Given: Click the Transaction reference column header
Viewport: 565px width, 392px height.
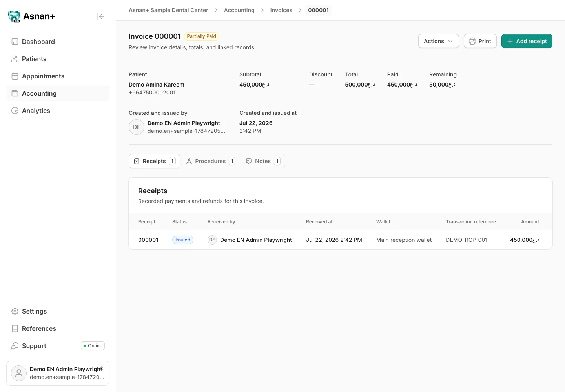Looking at the screenshot, I should tap(471, 222).
